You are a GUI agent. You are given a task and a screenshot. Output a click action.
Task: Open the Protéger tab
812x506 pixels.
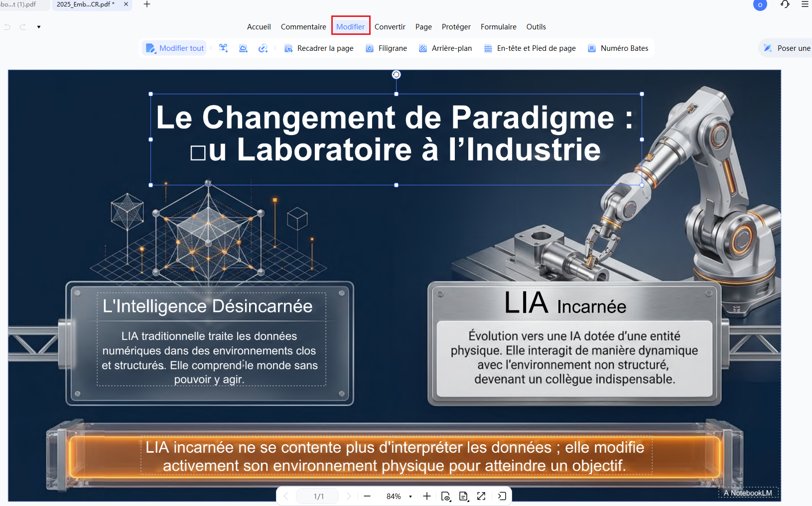click(x=456, y=27)
